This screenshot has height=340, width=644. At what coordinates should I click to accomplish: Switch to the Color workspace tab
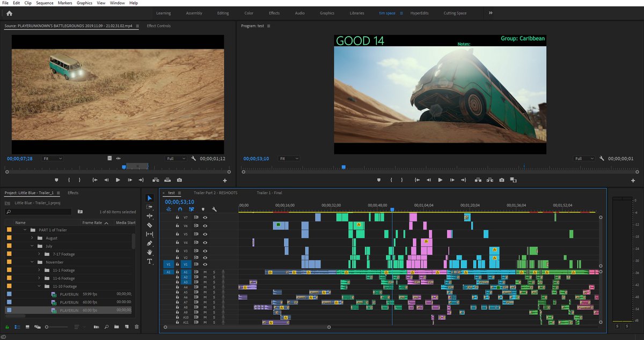point(248,13)
